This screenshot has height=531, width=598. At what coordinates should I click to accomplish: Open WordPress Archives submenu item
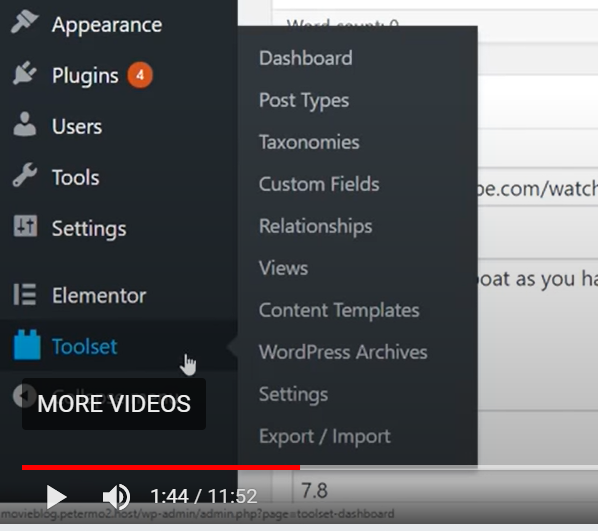tap(343, 352)
